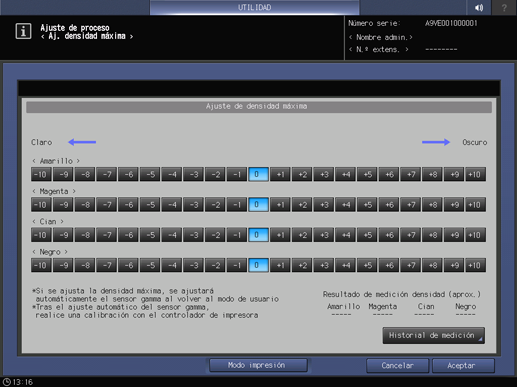Click the Amarillo measurement result column
517x387 pixels.
[343, 310]
